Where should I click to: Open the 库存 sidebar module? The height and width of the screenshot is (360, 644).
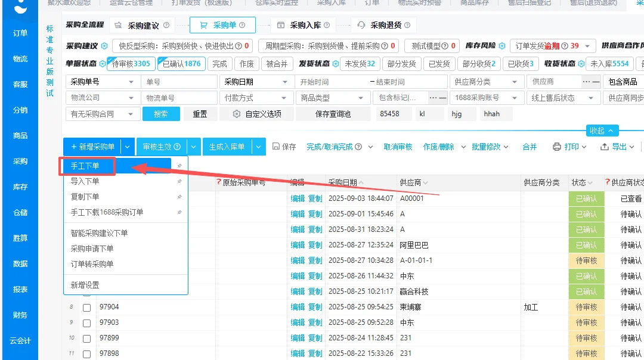coord(20,187)
